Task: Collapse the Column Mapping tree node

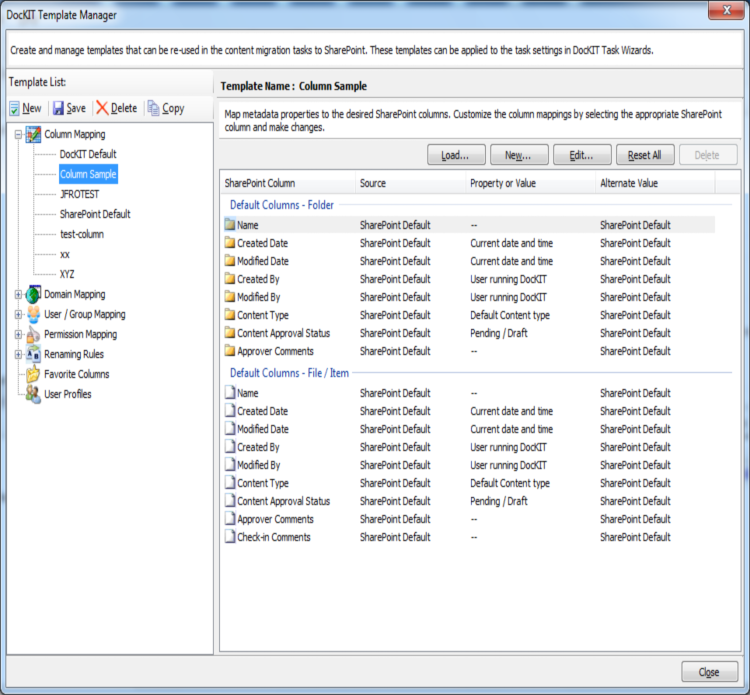Action: point(18,135)
